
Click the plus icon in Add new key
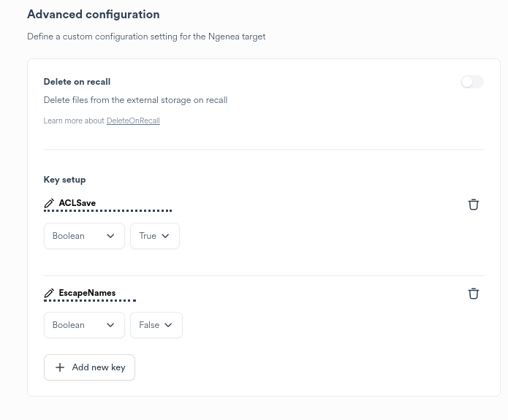[x=60, y=367]
